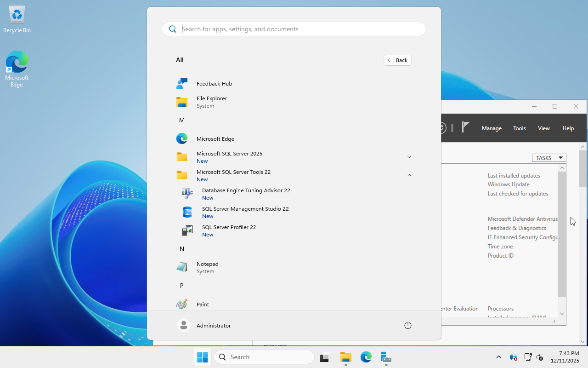Open Feedback Hub from the app list
This screenshot has height=368, width=588.
tap(214, 83)
